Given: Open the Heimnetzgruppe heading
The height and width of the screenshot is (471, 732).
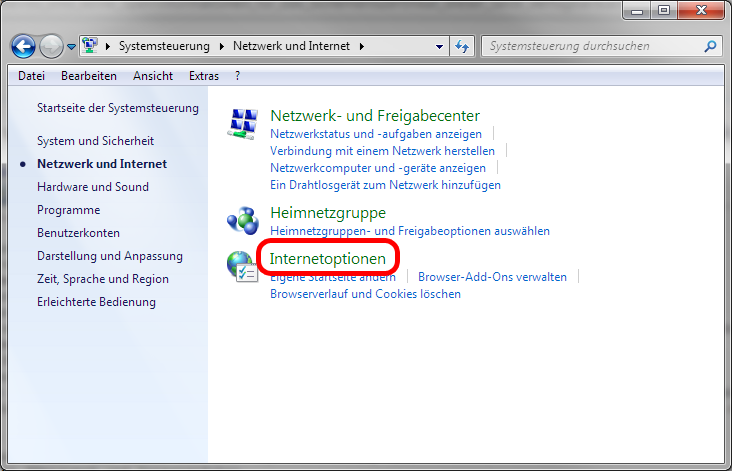Looking at the screenshot, I should coord(328,212).
